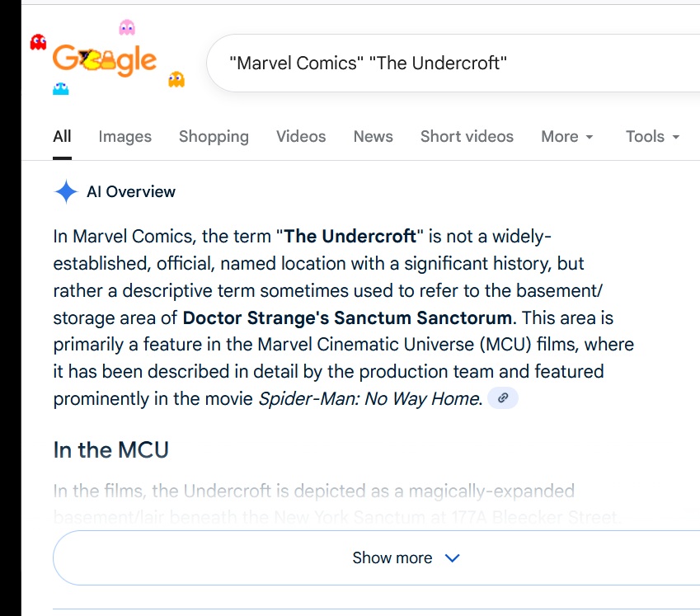Click the pink ghost icon
Image resolution: width=700 pixels, height=616 pixels.
(x=126, y=28)
